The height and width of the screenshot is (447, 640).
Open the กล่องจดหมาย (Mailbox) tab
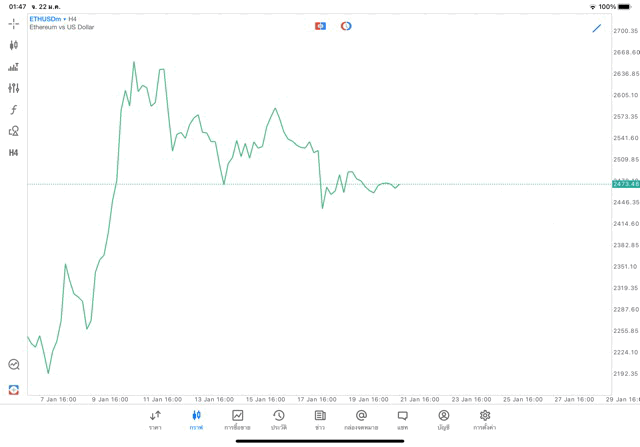click(x=361, y=419)
